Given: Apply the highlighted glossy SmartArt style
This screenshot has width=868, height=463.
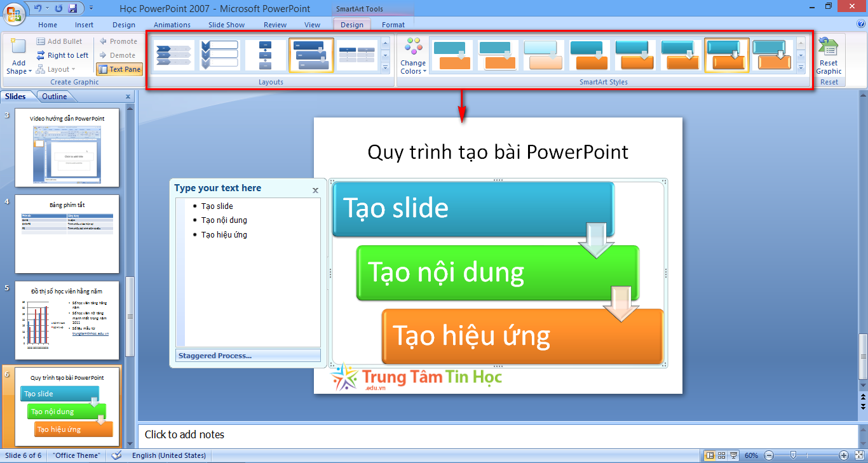Looking at the screenshot, I should pos(727,55).
